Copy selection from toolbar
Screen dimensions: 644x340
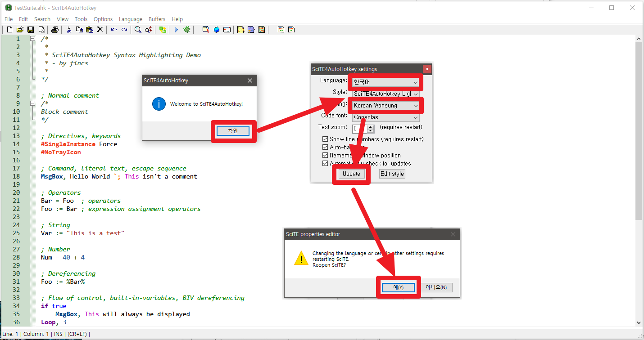(x=79, y=30)
